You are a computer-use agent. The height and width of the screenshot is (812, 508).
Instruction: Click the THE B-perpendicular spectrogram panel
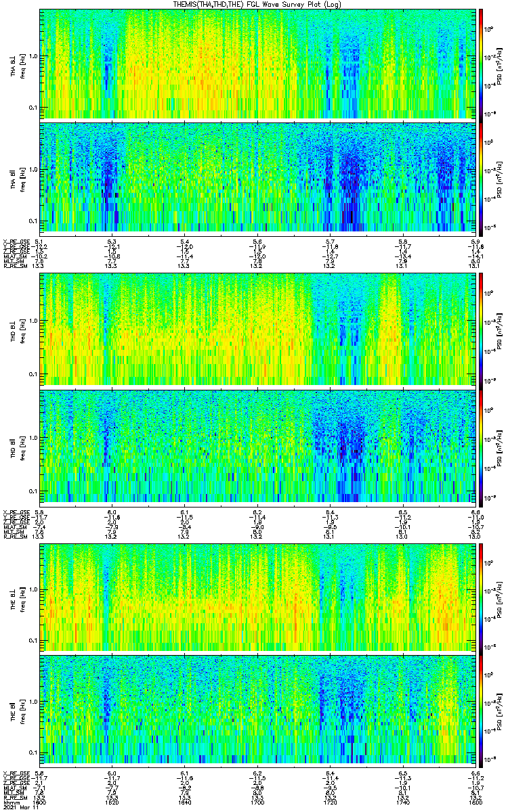257,597
